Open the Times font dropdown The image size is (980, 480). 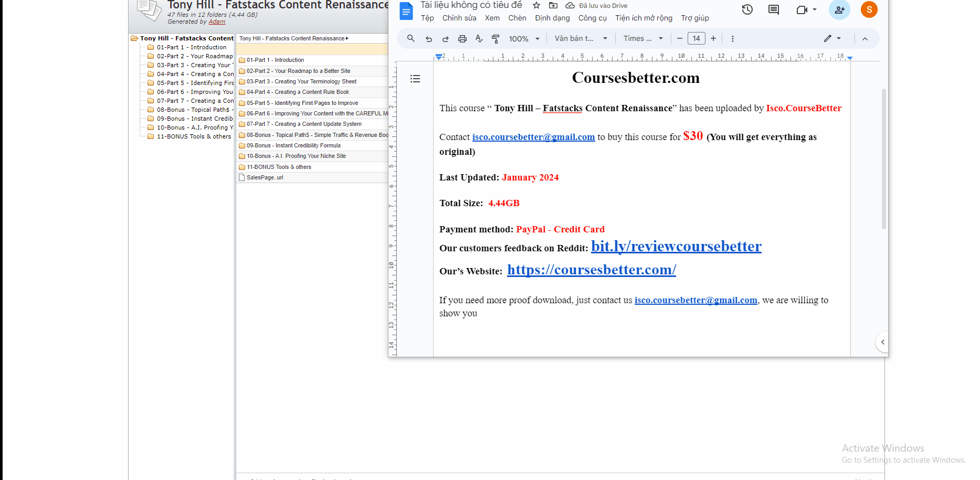[643, 38]
